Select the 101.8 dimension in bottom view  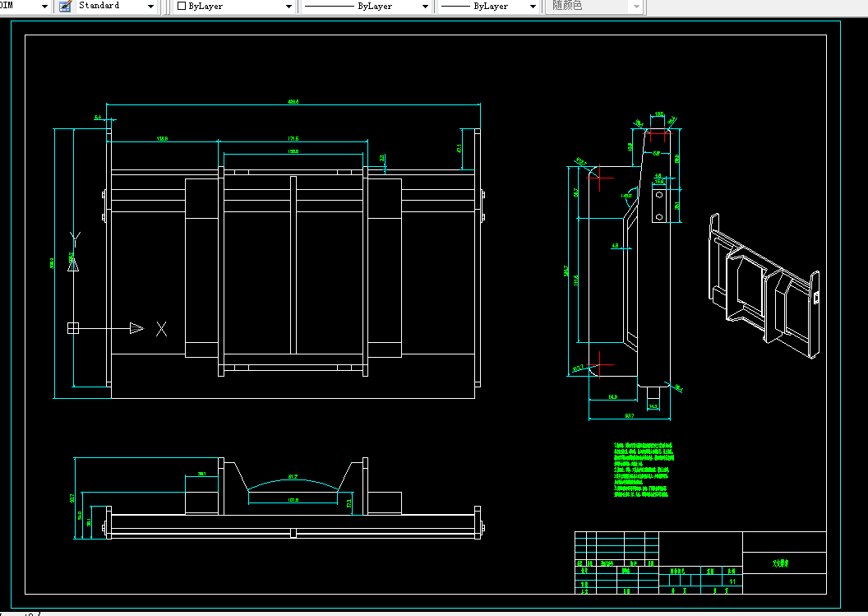[293, 500]
